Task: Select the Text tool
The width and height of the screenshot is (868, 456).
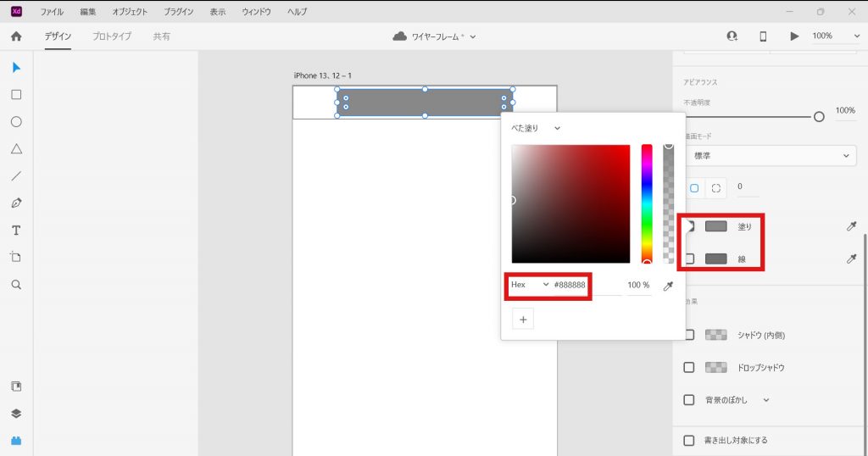Action: pos(16,231)
